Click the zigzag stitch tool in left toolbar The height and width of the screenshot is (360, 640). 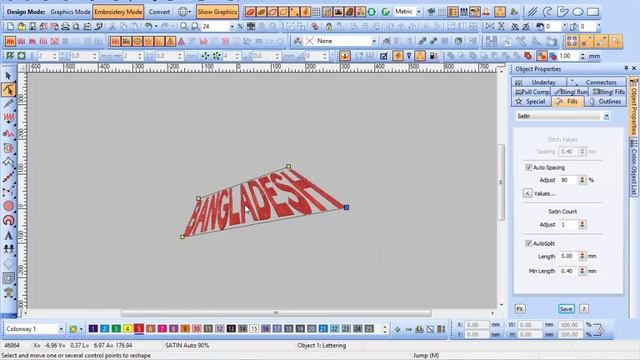tap(8, 118)
